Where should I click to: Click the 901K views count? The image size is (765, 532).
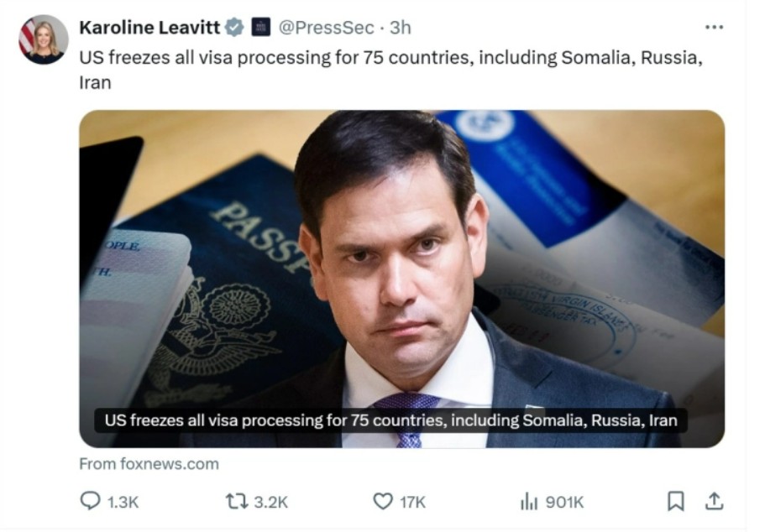pos(564,502)
